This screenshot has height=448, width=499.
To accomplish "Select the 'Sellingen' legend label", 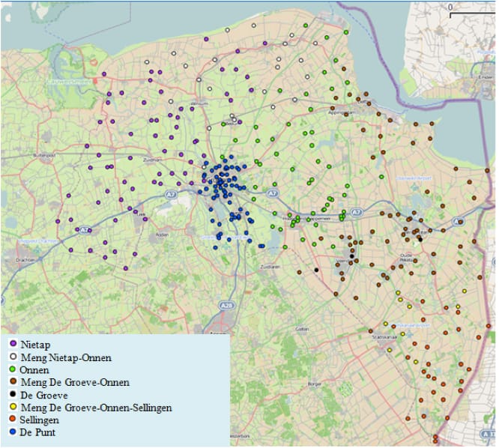I will point(40,420).
